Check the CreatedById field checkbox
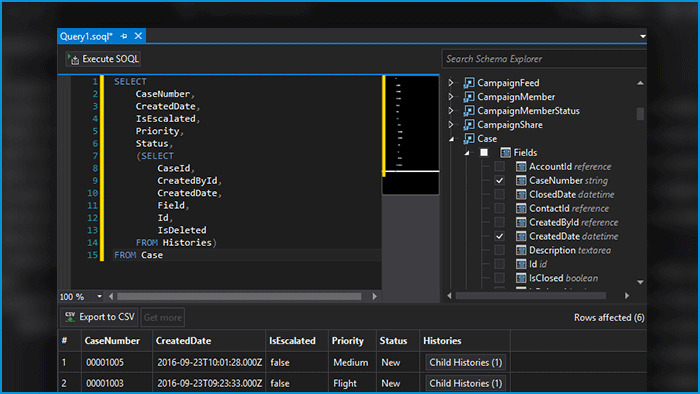 point(500,222)
